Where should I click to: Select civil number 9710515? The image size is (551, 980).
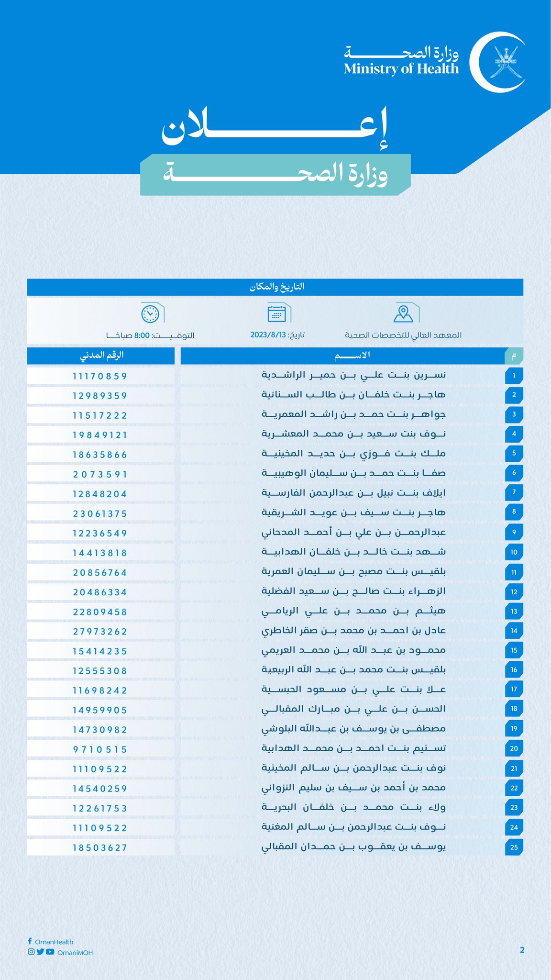[100, 749]
